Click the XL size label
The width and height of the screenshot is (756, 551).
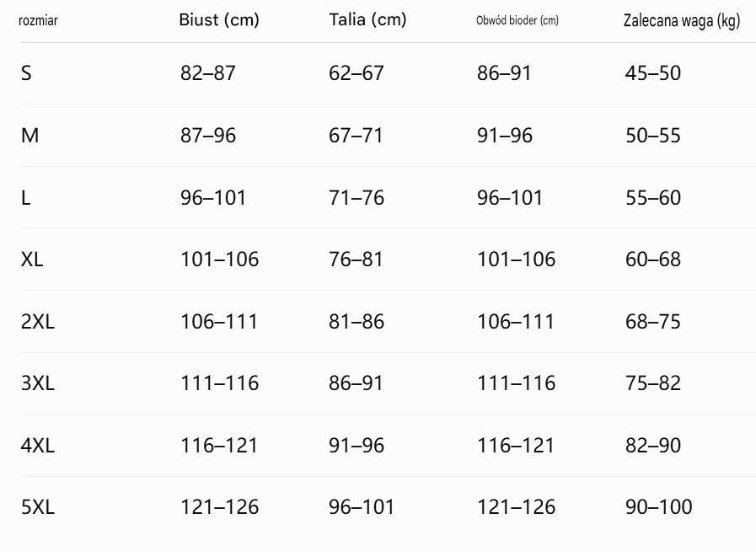(x=32, y=259)
